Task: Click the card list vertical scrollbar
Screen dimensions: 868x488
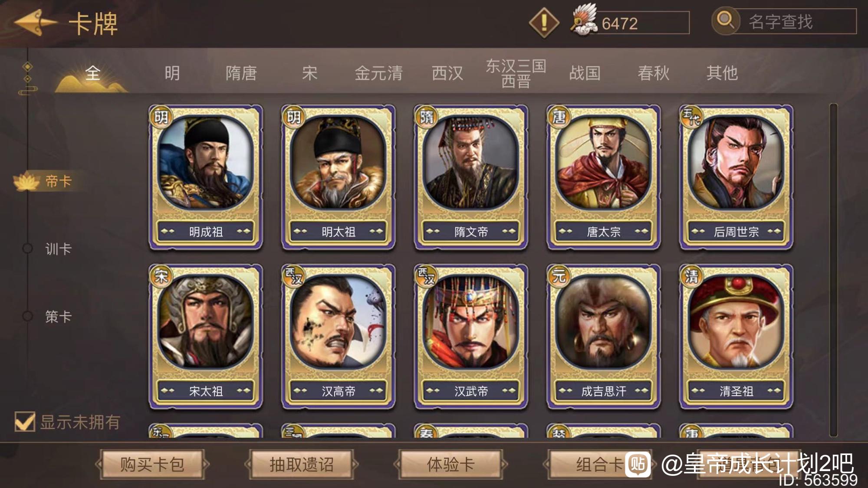Action: coord(833,270)
